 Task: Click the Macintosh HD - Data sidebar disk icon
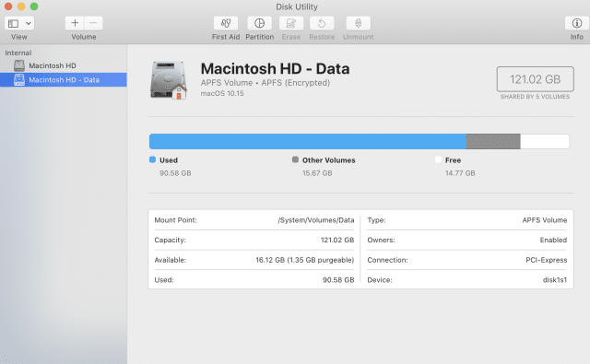19,80
